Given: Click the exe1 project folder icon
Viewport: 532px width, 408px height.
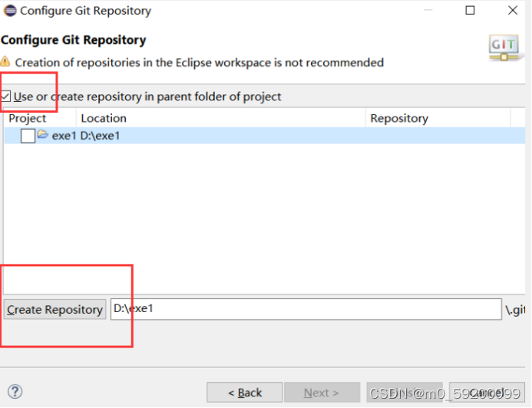Looking at the screenshot, I should click(43, 134).
